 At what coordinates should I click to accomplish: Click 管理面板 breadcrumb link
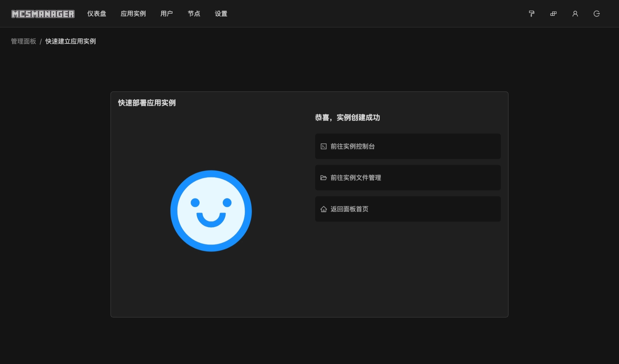[24, 41]
